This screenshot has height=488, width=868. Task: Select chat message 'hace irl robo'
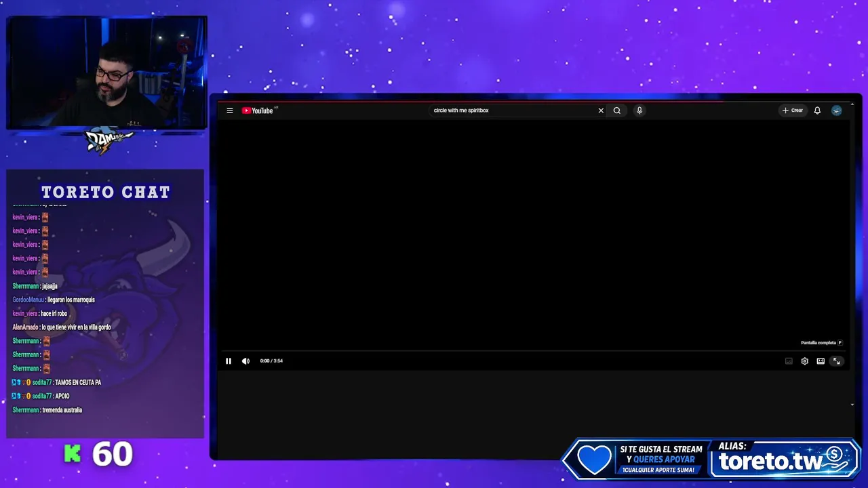click(x=54, y=314)
